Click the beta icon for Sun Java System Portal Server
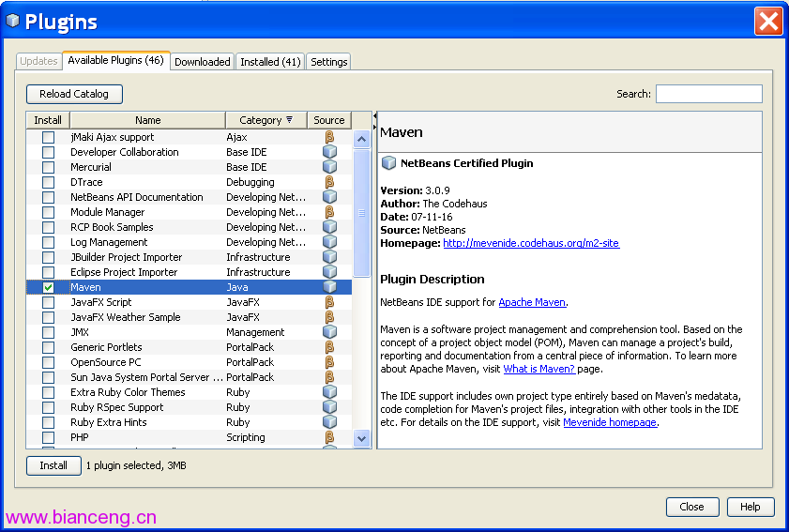Image resolution: width=789 pixels, height=532 pixels. pyautogui.click(x=329, y=377)
